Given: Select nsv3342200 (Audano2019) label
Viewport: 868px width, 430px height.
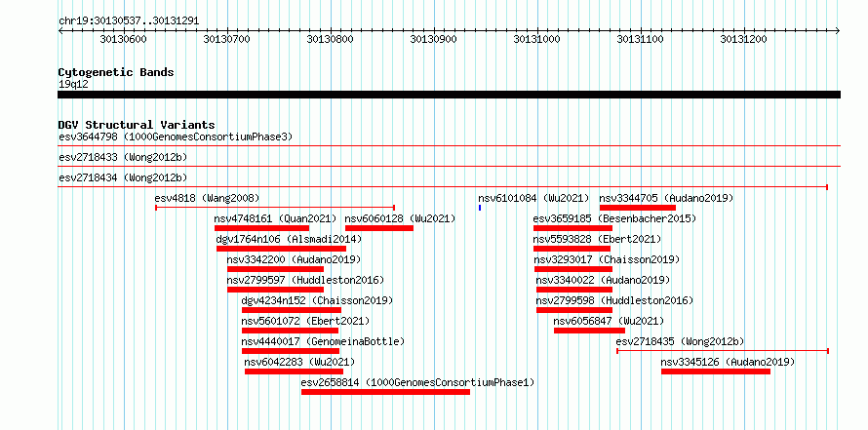Looking at the screenshot, I should [294, 259].
